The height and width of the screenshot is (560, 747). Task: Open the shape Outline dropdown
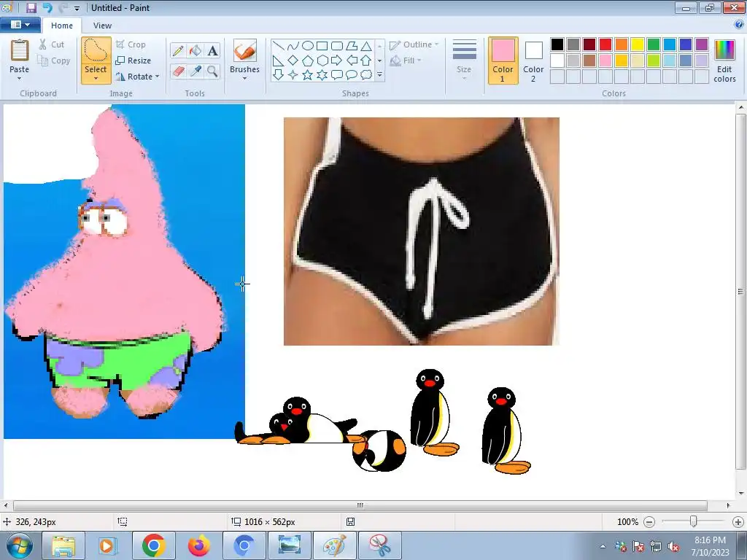point(414,44)
